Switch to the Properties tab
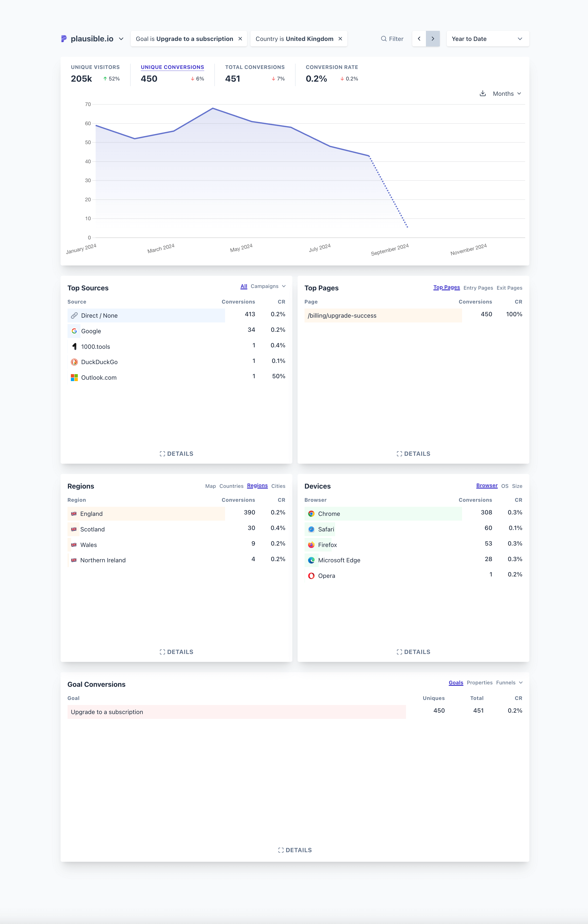Viewport: 588px width, 924px height. click(479, 683)
